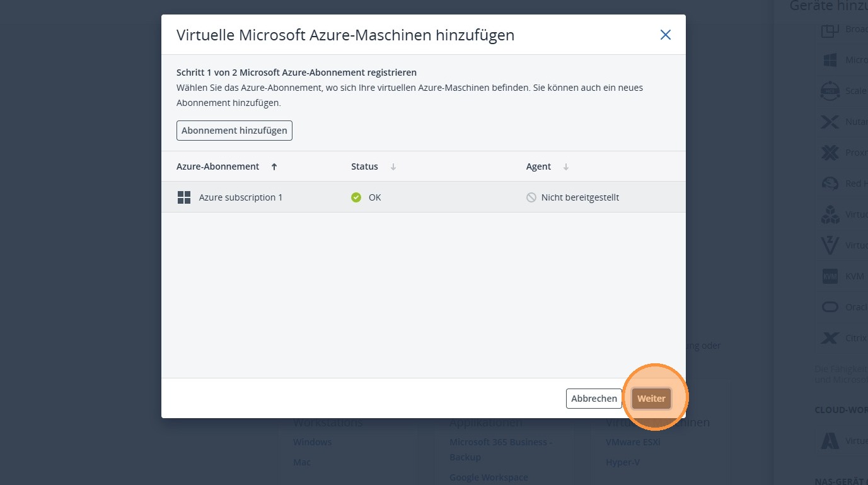Click the Nicht bereitgestellt blocked icon
Viewport: 868px width, 485px height.
pyautogui.click(x=531, y=197)
